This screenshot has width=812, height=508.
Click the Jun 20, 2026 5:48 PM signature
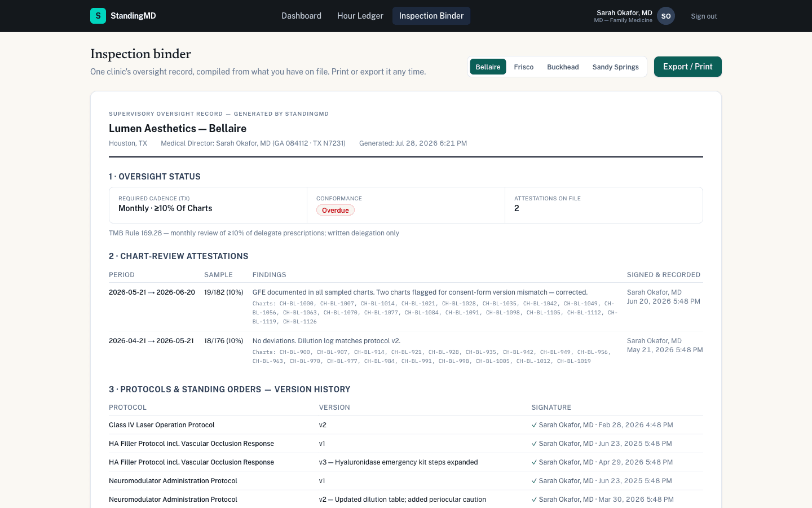664,301
